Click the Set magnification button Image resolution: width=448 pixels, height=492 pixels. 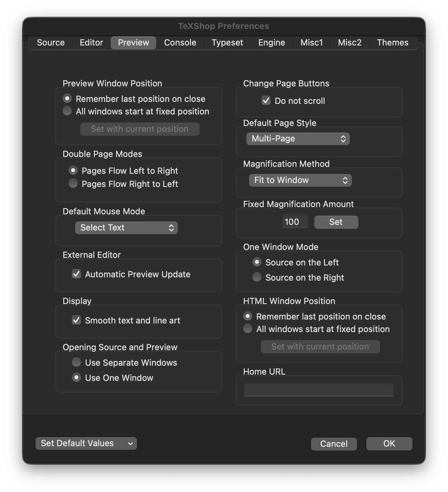(336, 222)
